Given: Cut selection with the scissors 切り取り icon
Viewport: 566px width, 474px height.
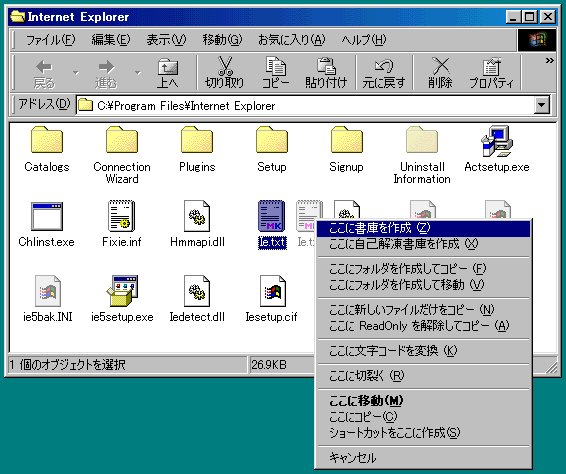Looking at the screenshot, I should [x=225, y=74].
